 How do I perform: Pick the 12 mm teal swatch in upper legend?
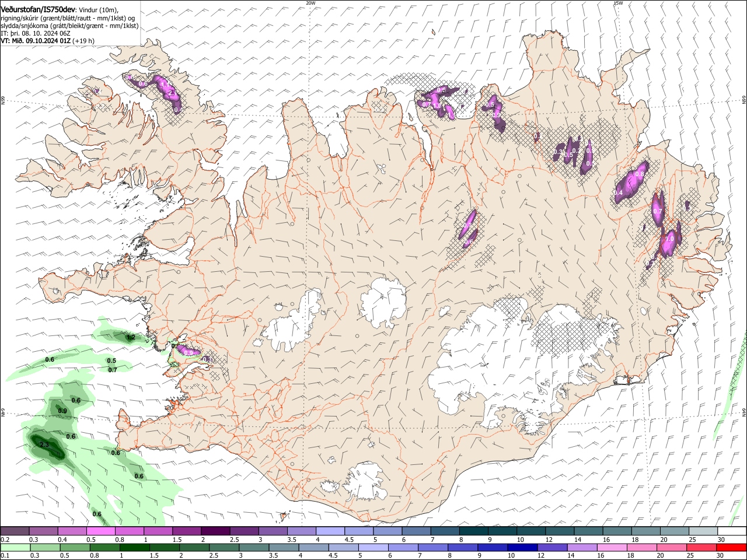pyautogui.click(x=559, y=531)
